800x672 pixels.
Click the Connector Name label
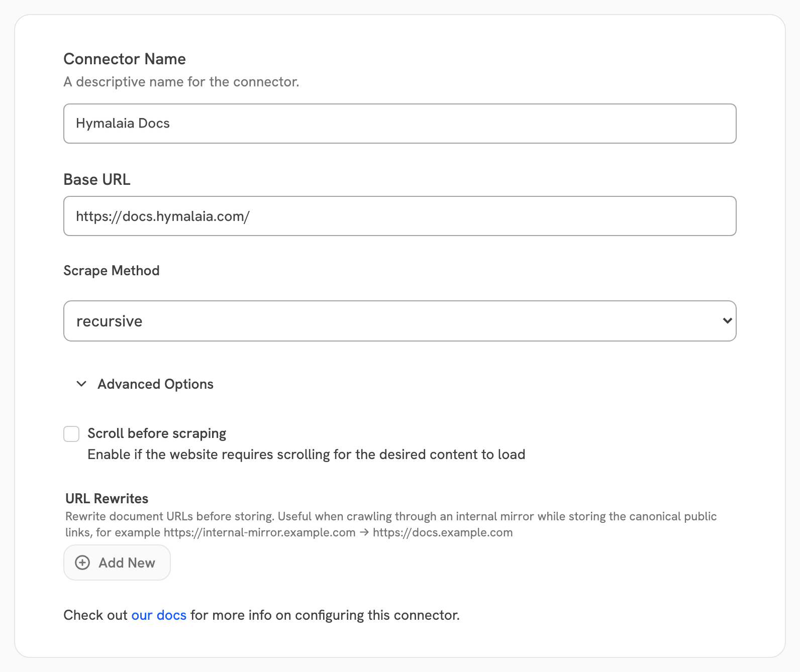point(125,59)
